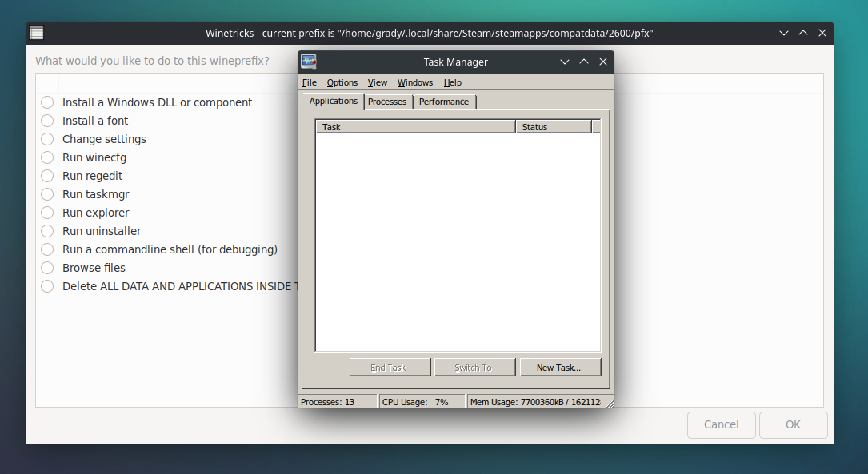Click the Task Manager title bar icon
This screenshot has height=474, width=868.
[309, 62]
